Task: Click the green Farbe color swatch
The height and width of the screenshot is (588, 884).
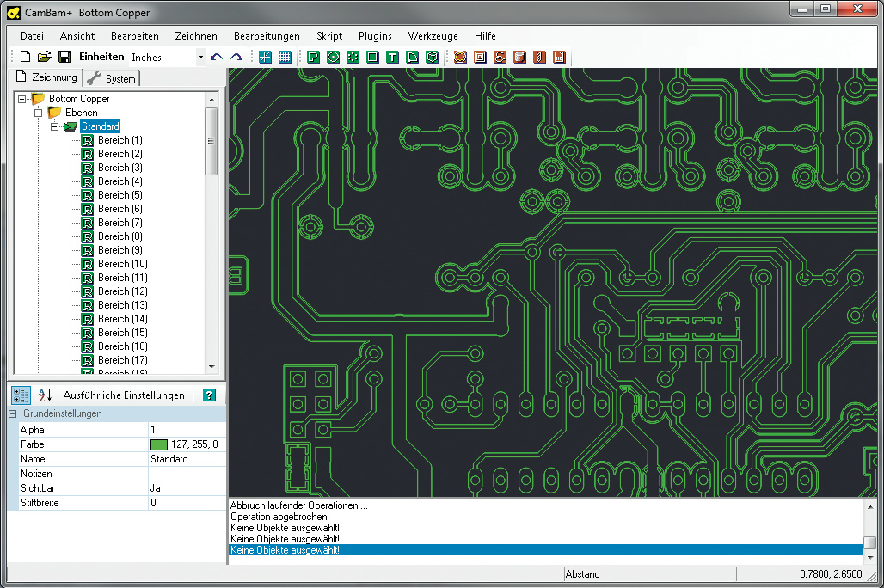Action: [x=158, y=444]
